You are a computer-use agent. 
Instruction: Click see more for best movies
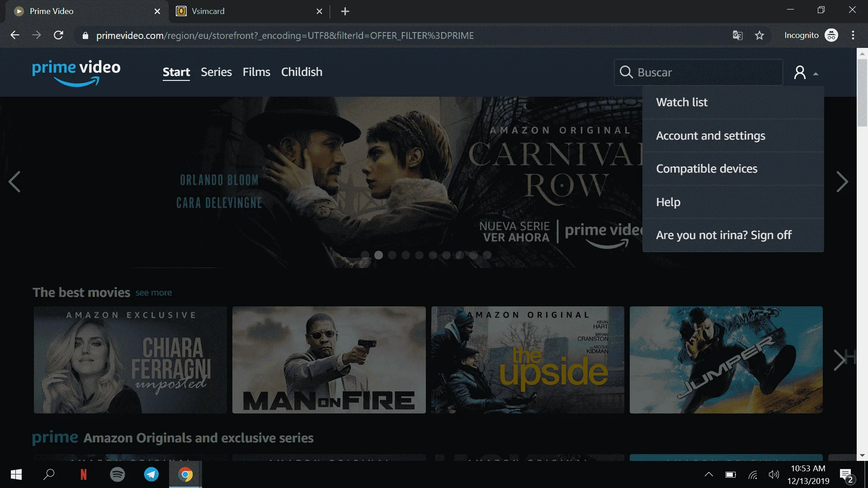153,293
